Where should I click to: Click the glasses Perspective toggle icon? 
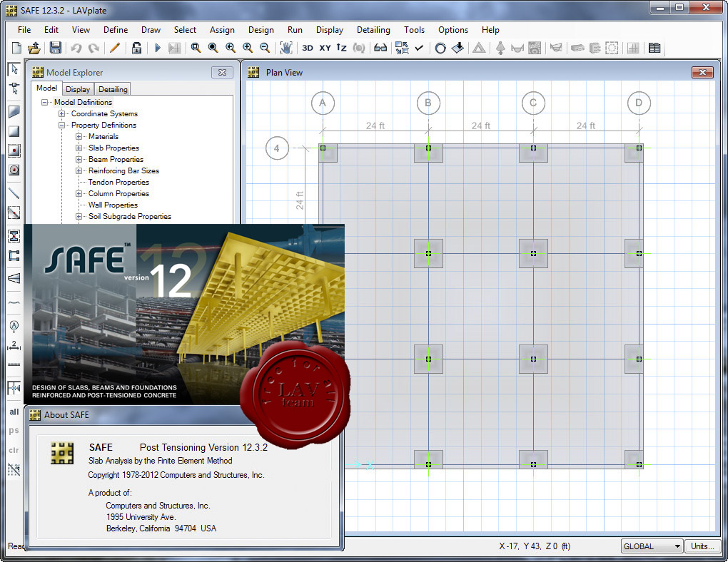point(380,48)
